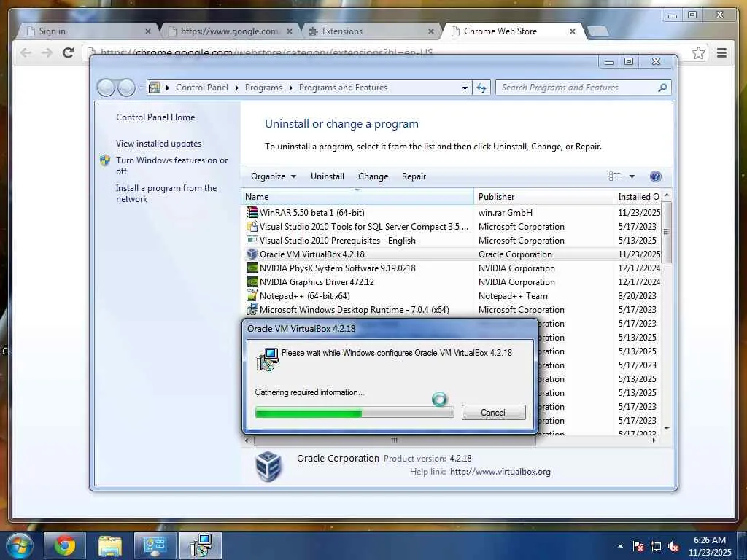Image resolution: width=747 pixels, height=560 pixels.
Task: Click Programs breadcrumb
Action: click(263, 87)
